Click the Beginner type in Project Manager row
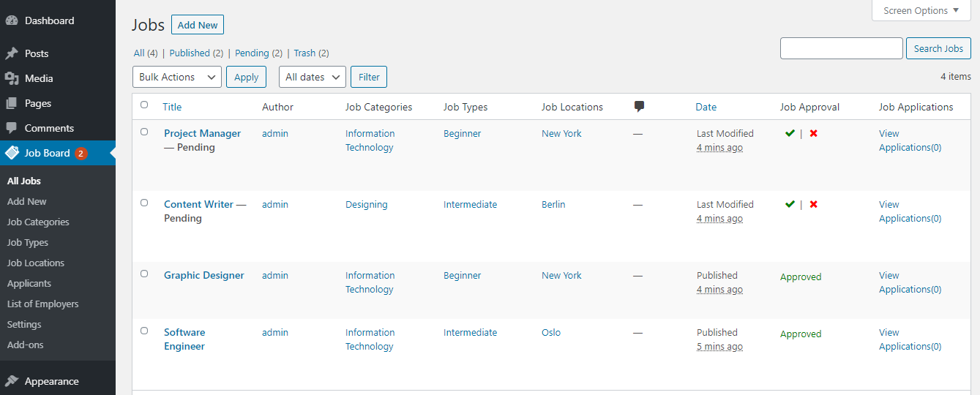Image resolution: width=980 pixels, height=395 pixels. (463, 133)
